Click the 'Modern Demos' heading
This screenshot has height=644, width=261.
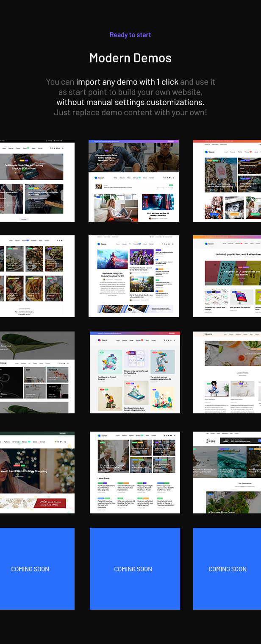point(130,58)
